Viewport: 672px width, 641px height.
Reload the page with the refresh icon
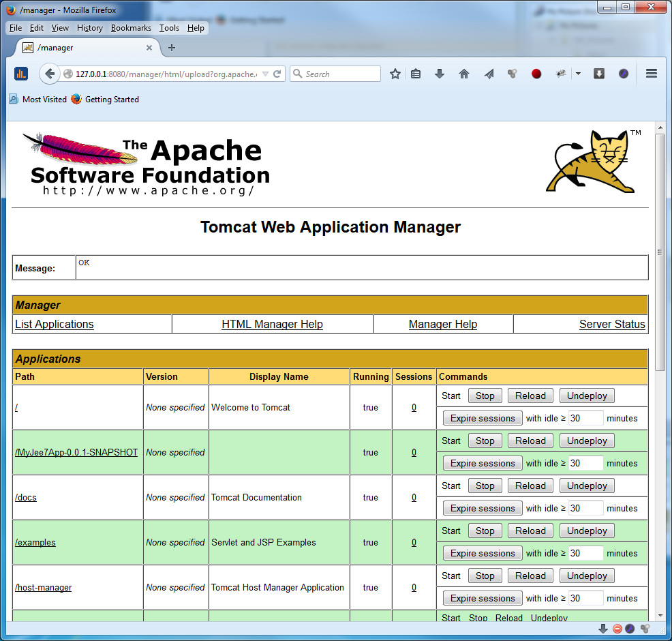click(x=277, y=74)
